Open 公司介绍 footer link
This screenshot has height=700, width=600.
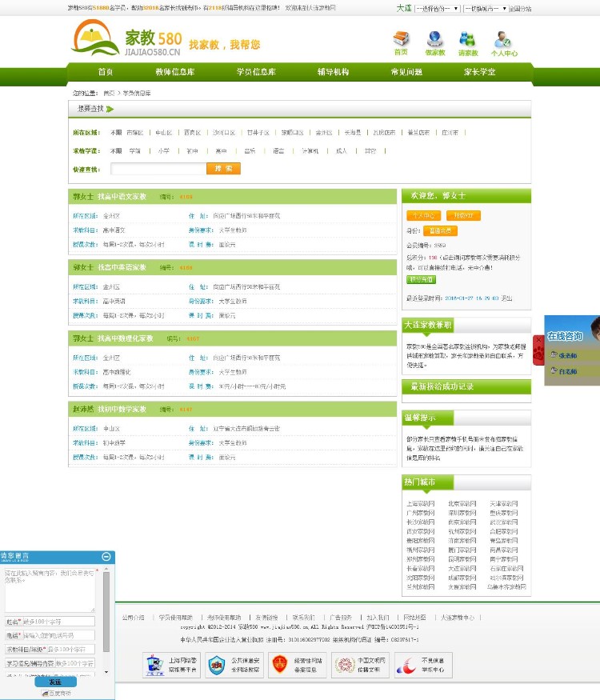pyautogui.click(x=133, y=618)
